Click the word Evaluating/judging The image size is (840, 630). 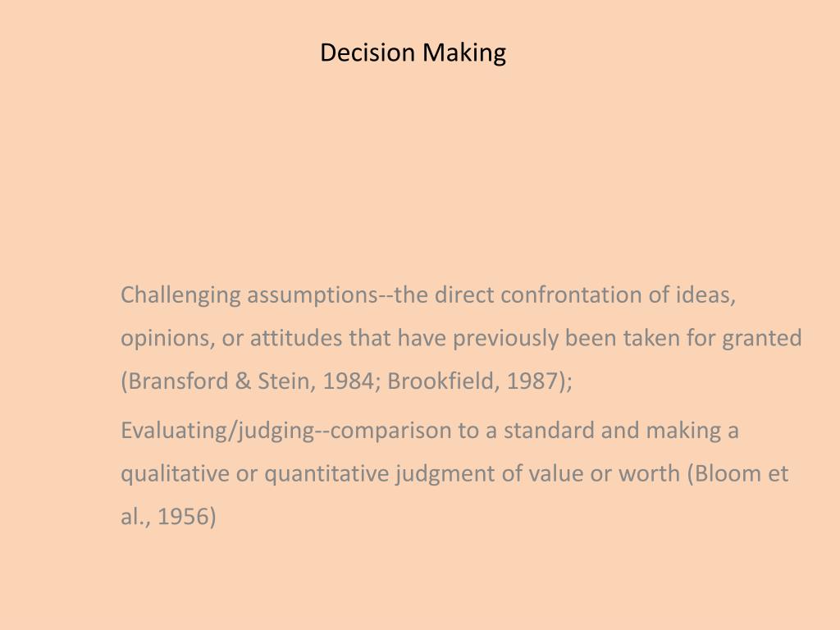217,431
